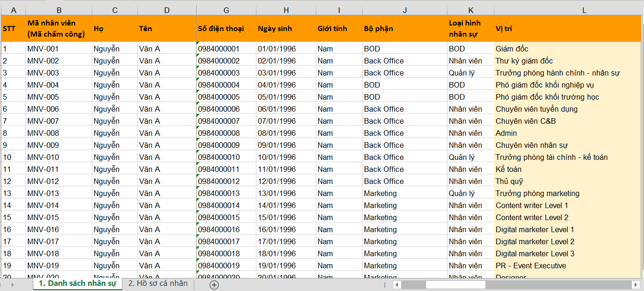Select 'BOD' department cell in row MNV-001
Screen dimensions: 644x291
point(405,49)
